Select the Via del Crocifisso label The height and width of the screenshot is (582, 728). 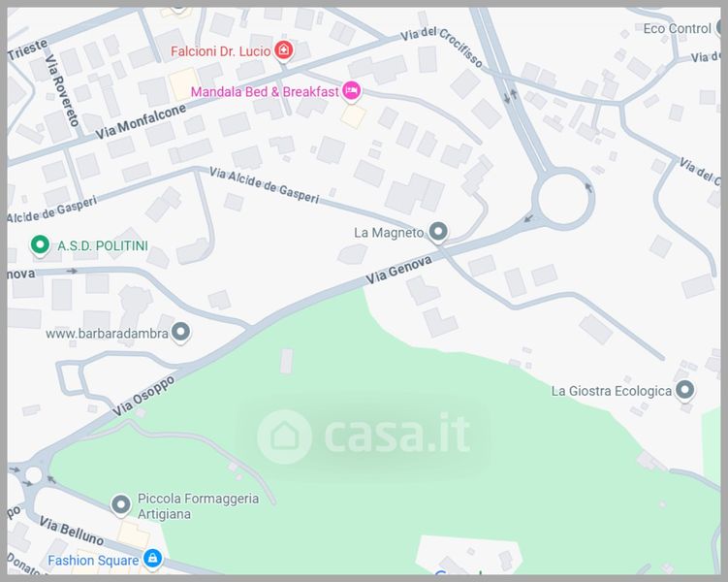[x=441, y=47]
